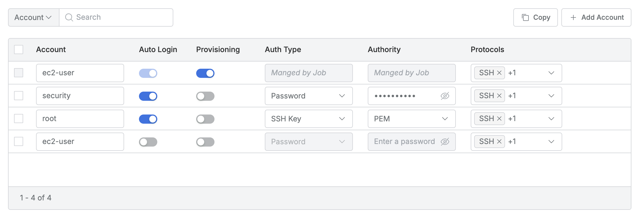
Task: Expand Protocols dropdown for security row
Action: coord(551,96)
